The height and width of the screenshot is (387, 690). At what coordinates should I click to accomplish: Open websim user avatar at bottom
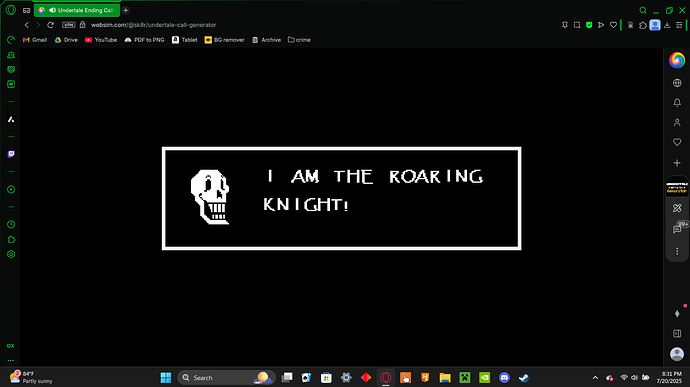pos(677,354)
